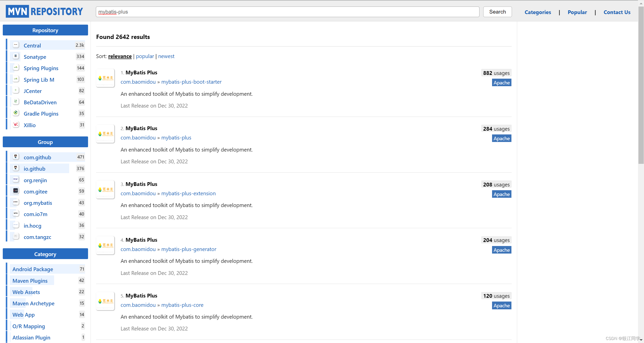
Task: Click the Sonatype repository icon
Action: [x=16, y=56]
